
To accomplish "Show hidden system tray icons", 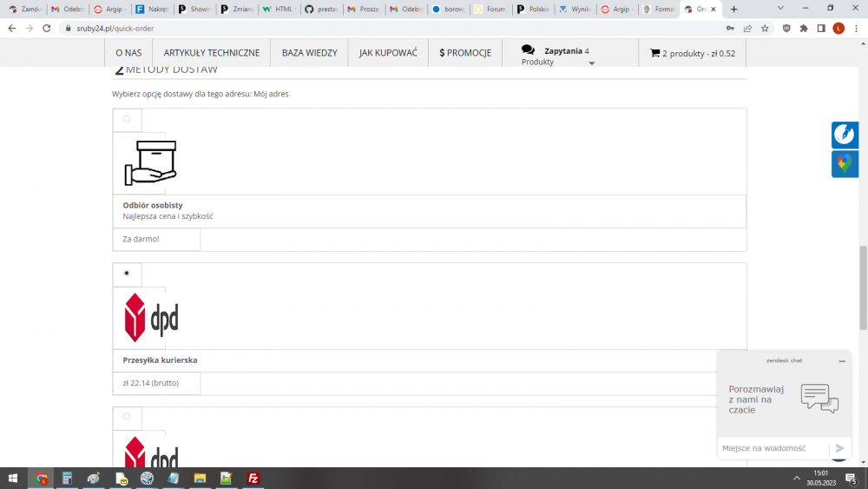I will click(797, 479).
